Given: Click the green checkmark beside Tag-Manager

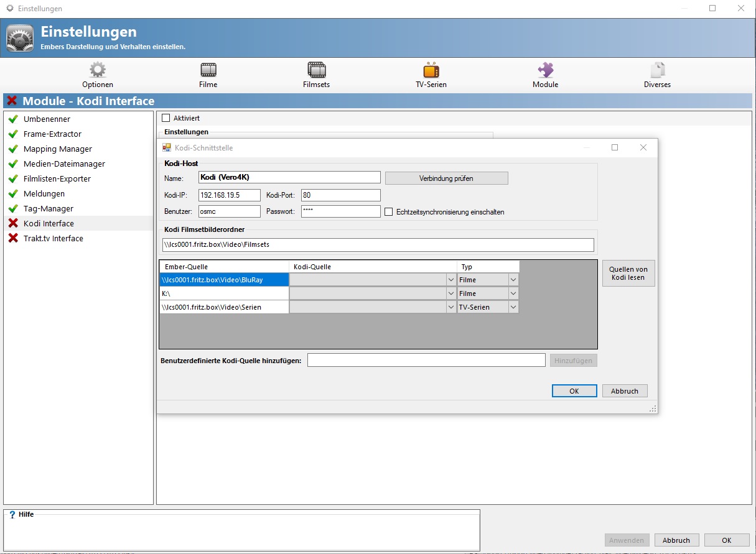Looking at the screenshot, I should click(x=13, y=208).
